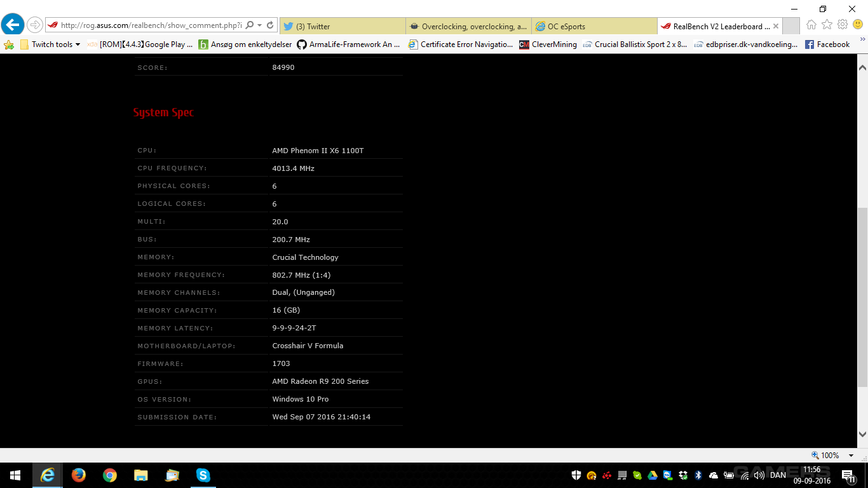Image resolution: width=868 pixels, height=488 pixels.
Task: Open the Outlook mail taskbar icon
Action: (x=172, y=475)
